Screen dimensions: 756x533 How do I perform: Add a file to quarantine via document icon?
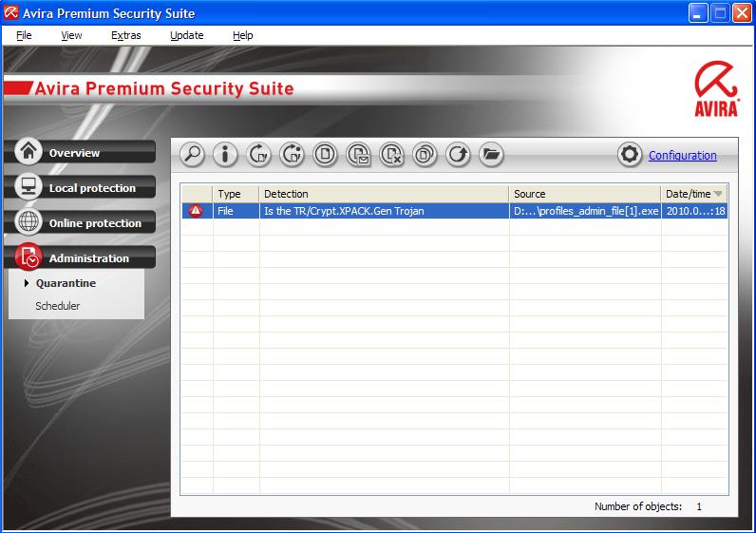click(325, 155)
